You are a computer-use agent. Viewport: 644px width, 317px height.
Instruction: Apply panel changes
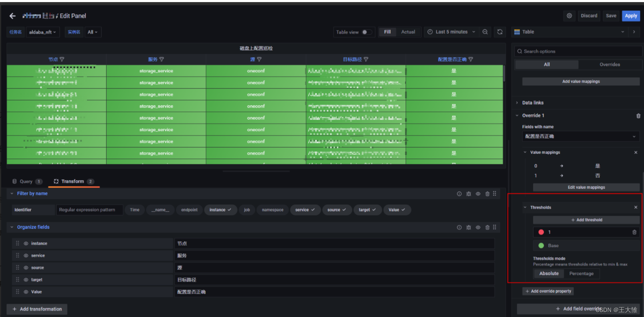pos(631,16)
